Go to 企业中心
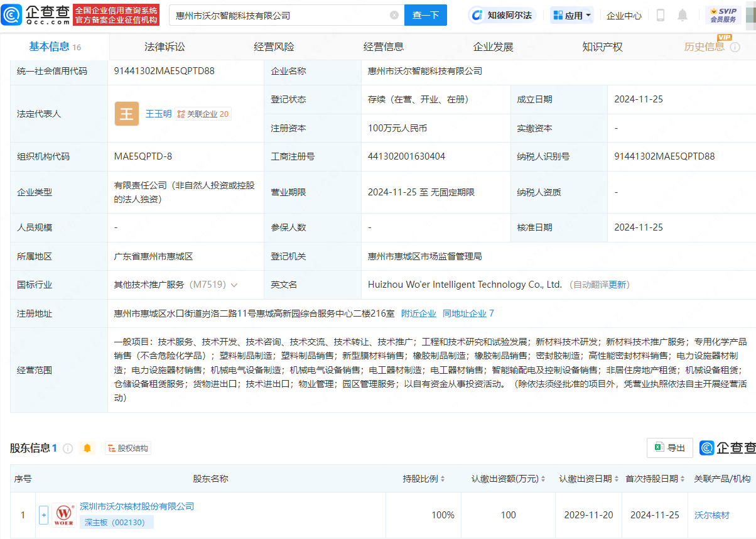The image size is (756, 539). 624,15
